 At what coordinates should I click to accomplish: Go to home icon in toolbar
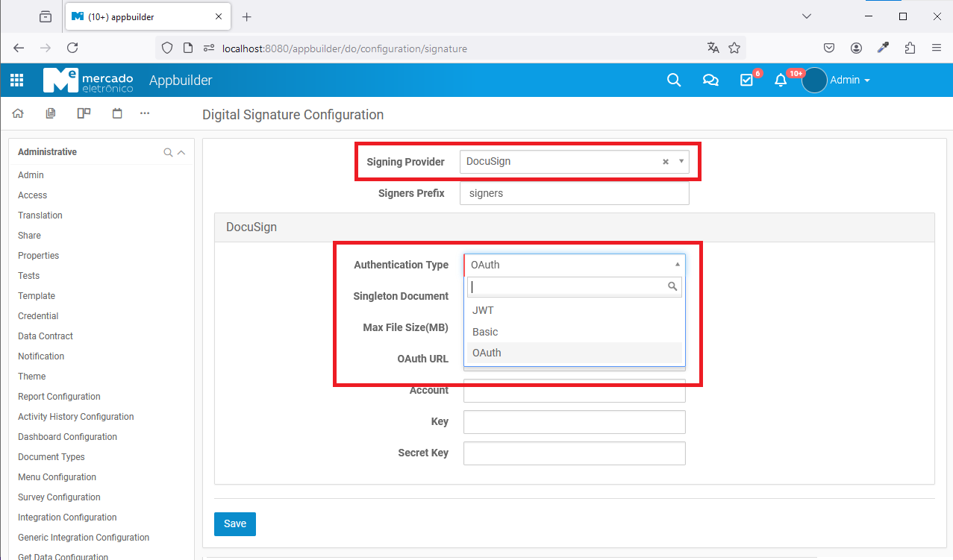coord(18,113)
